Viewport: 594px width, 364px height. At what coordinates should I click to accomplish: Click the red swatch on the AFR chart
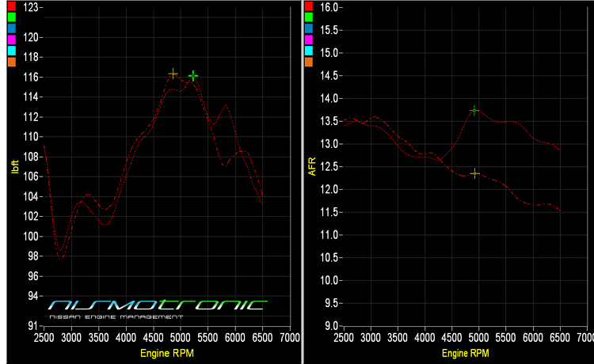click(x=308, y=6)
